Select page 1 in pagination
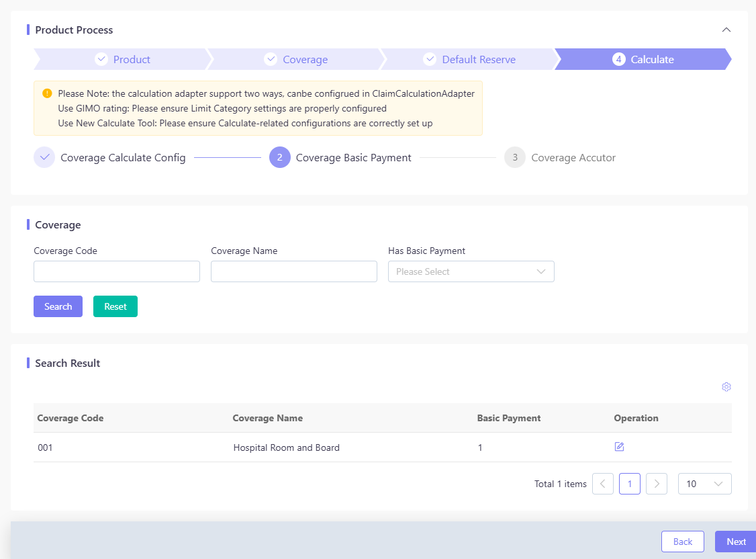The height and width of the screenshot is (559, 756). coord(630,484)
